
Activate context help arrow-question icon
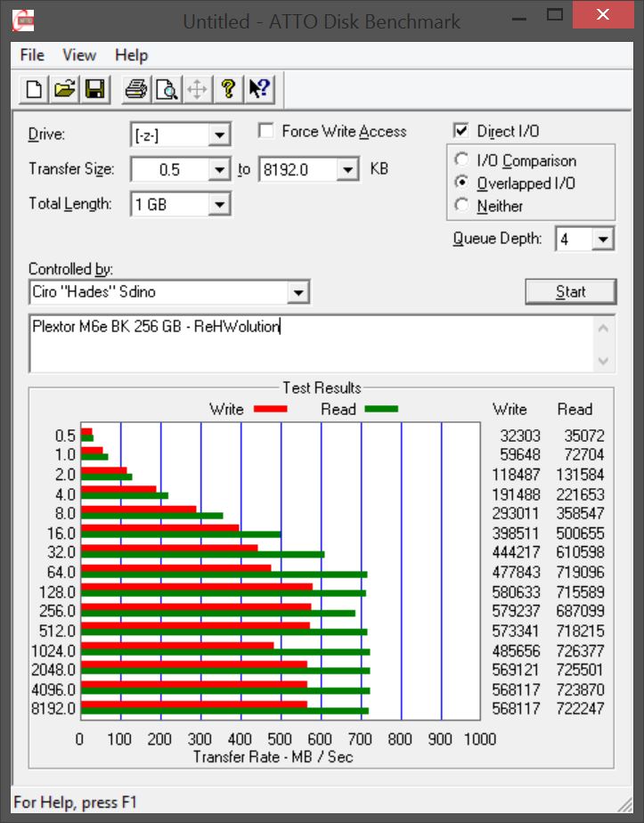tap(258, 89)
